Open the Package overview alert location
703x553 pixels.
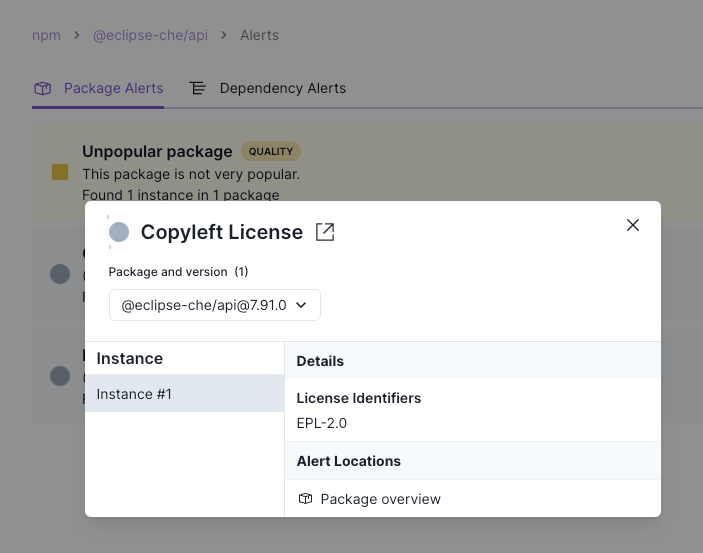[x=380, y=499]
